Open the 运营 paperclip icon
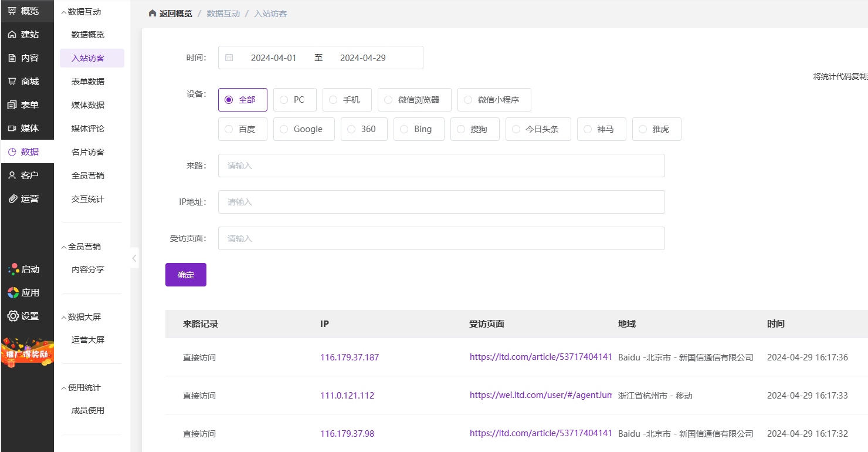868x452 pixels. click(12, 199)
